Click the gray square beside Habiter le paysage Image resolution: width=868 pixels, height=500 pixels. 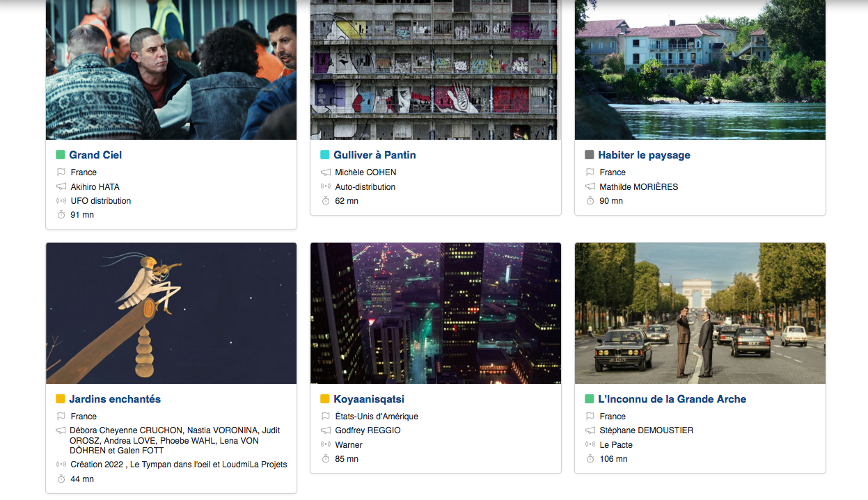pyautogui.click(x=590, y=155)
